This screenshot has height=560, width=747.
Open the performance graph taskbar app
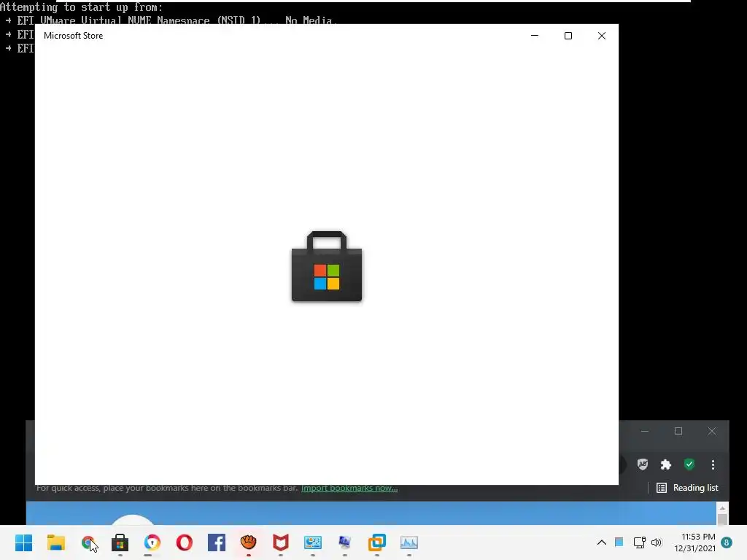click(409, 542)
